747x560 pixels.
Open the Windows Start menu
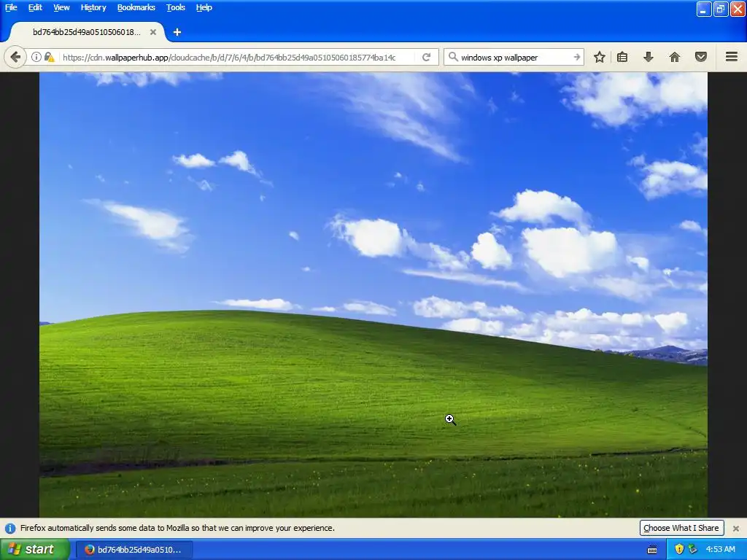tap(34, 549)
